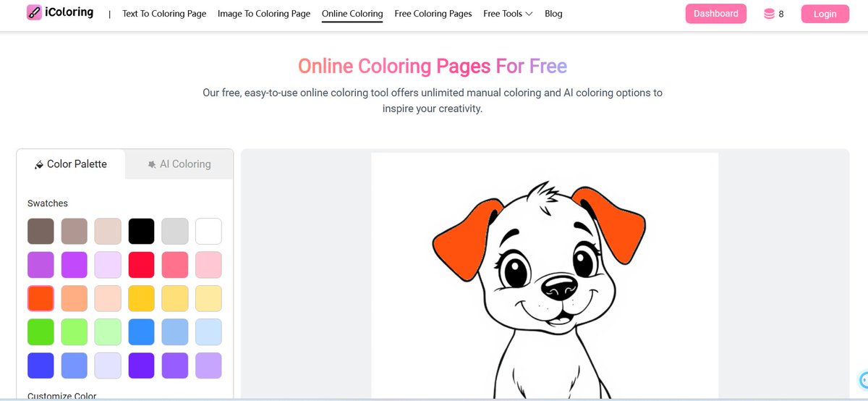Pick the light salmon orange swatch
The width and height of the screenshot is (868, 401).
(x=75, y=298)
